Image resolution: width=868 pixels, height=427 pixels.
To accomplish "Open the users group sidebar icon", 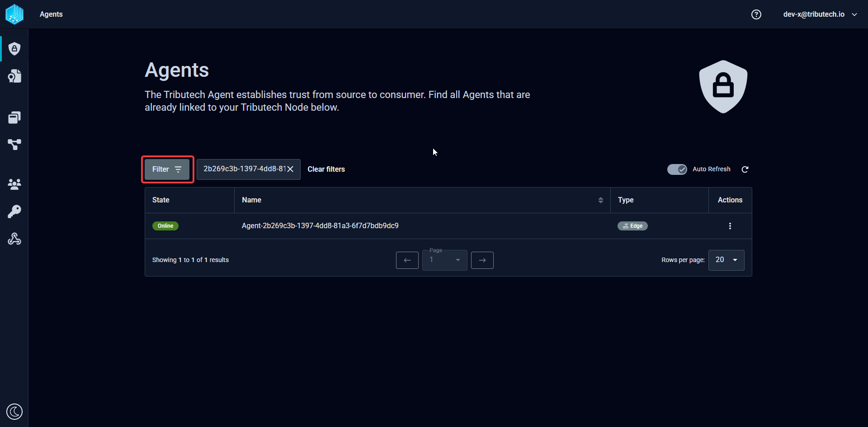I will pos(14,184).
